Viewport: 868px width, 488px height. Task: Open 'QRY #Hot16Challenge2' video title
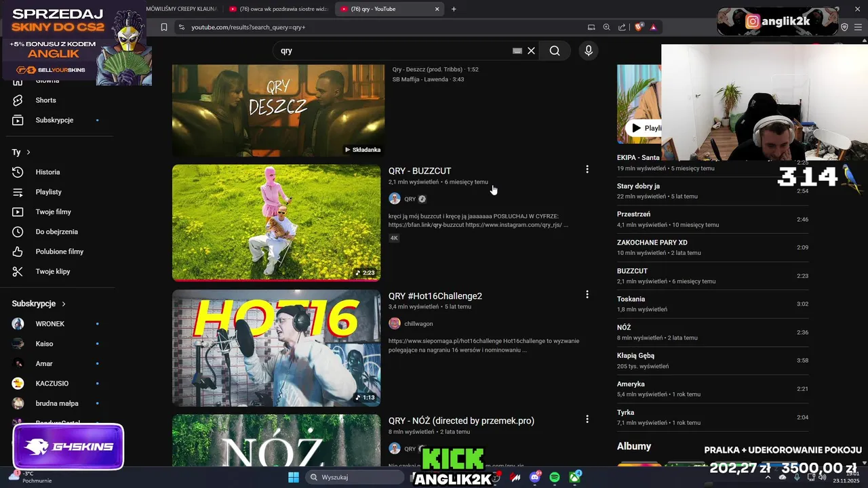(435, 296)
